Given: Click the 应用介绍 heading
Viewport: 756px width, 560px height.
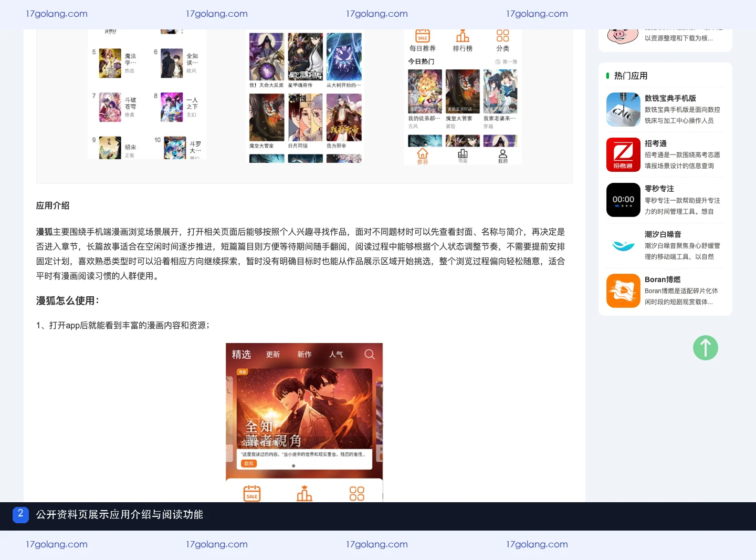Looking at the screenshot, I should coord(52,205).
